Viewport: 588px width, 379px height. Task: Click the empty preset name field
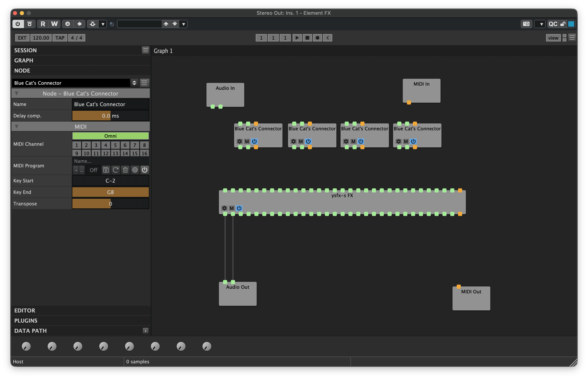pyautogui.click(x=140, y=24)
